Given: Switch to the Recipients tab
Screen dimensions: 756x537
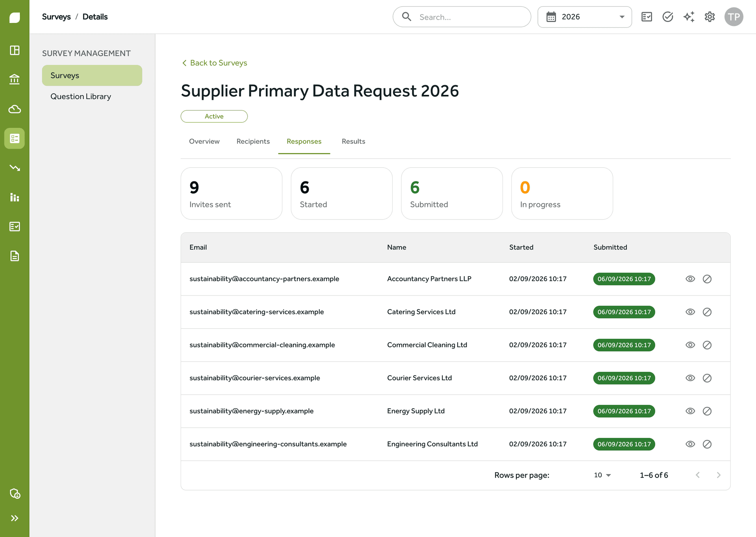Looking at the screenshot, I should pos(253,142).
